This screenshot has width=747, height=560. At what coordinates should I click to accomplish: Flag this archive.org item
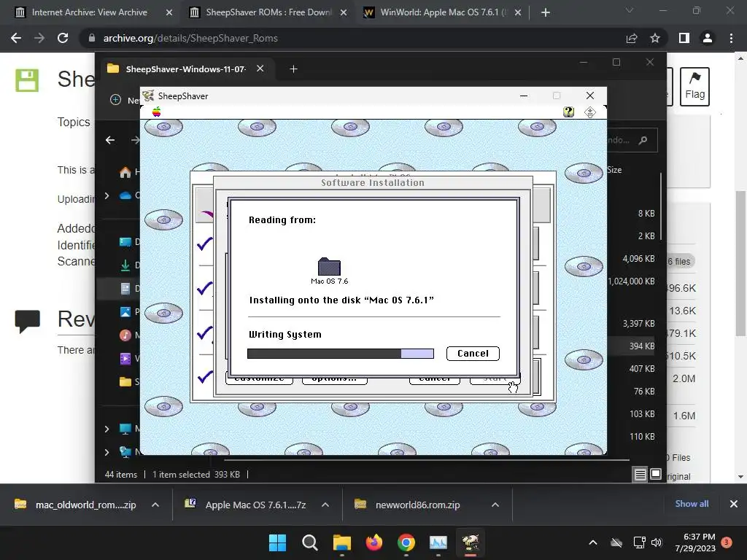click(694, 87)
